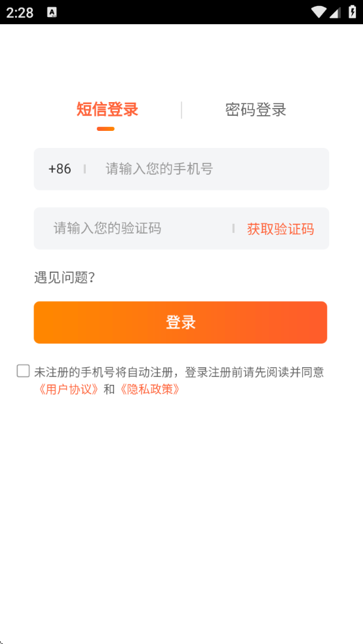Tap the 2:28 clock in status bar
Viewport: 363px width, 644px height.
click(x=20, y=12)
